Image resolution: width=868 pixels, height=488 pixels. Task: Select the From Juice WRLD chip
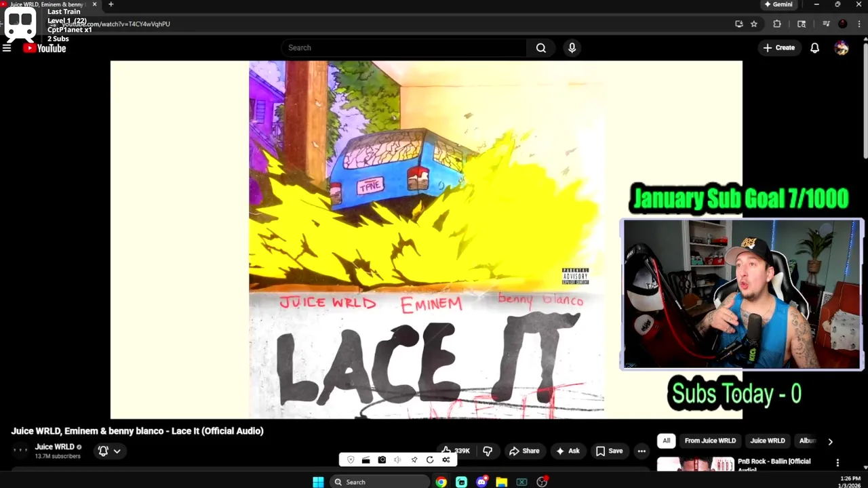[x=710, y=441]
